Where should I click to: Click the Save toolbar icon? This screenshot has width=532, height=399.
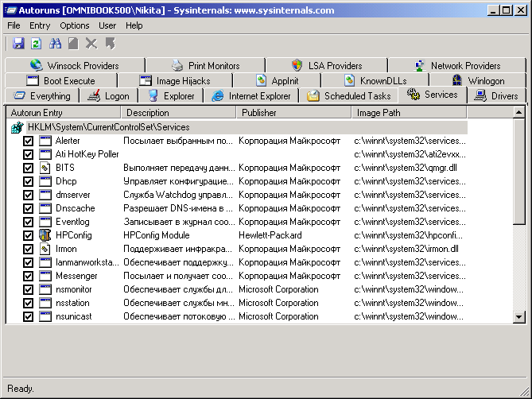pos(18,44)
